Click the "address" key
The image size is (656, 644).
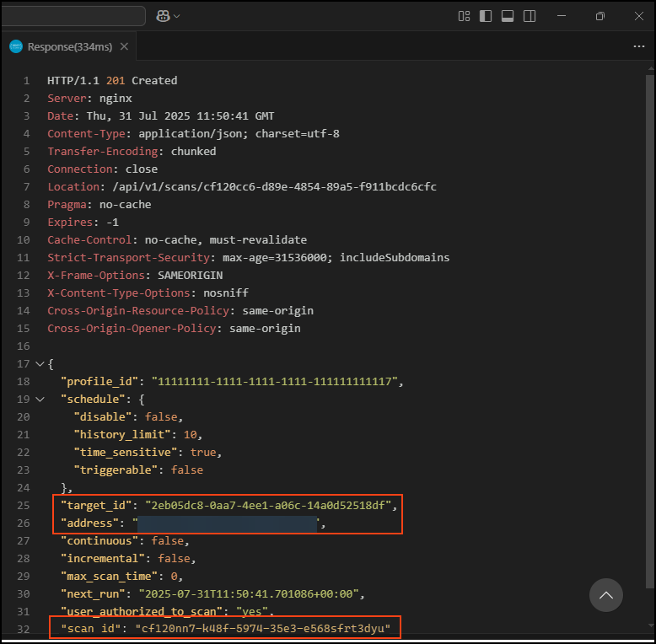tap(89, 523)
